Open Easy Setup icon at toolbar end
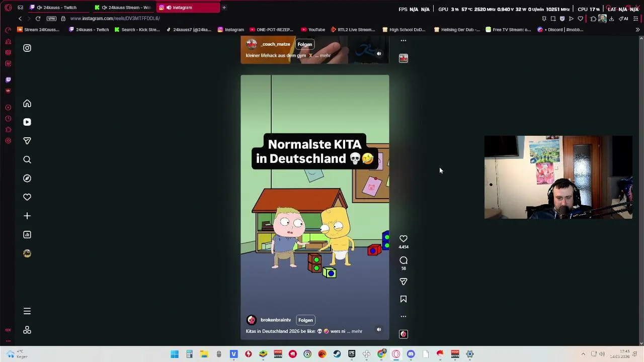This screenshot has width=644, height=362. click(636, 19)
